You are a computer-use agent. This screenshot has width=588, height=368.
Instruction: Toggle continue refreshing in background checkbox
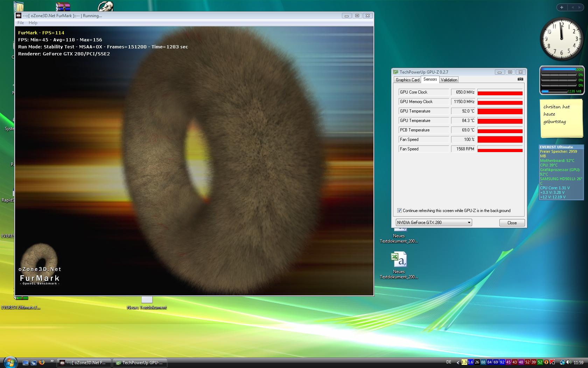pyautogui.click(x=399, y=211)
